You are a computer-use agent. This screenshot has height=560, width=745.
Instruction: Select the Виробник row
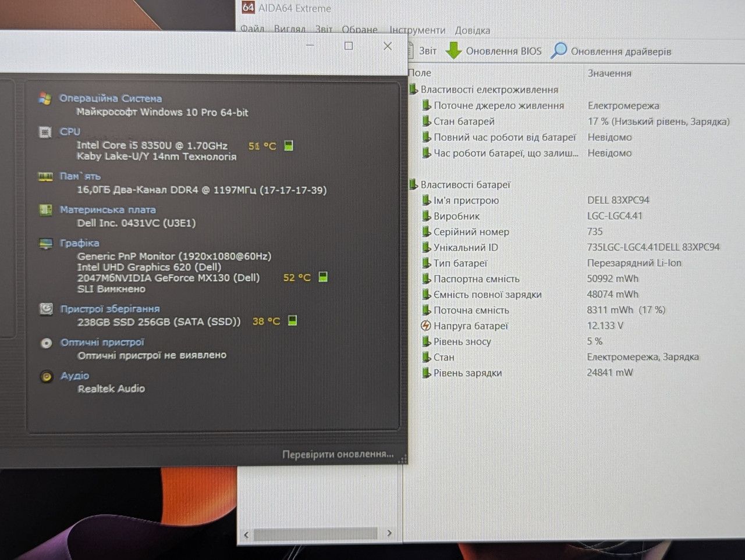click(533, 216)
